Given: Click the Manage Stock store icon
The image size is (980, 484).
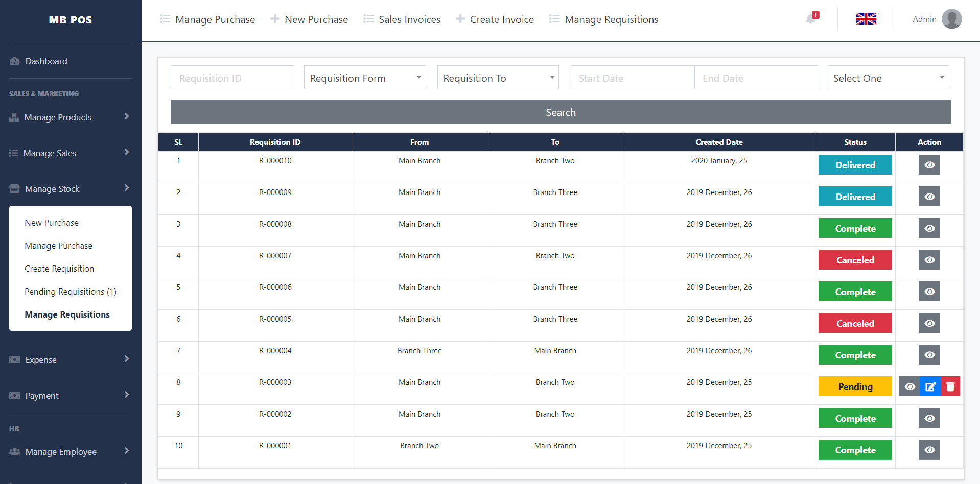Looking at the screenshot, I should coord(14,189).
